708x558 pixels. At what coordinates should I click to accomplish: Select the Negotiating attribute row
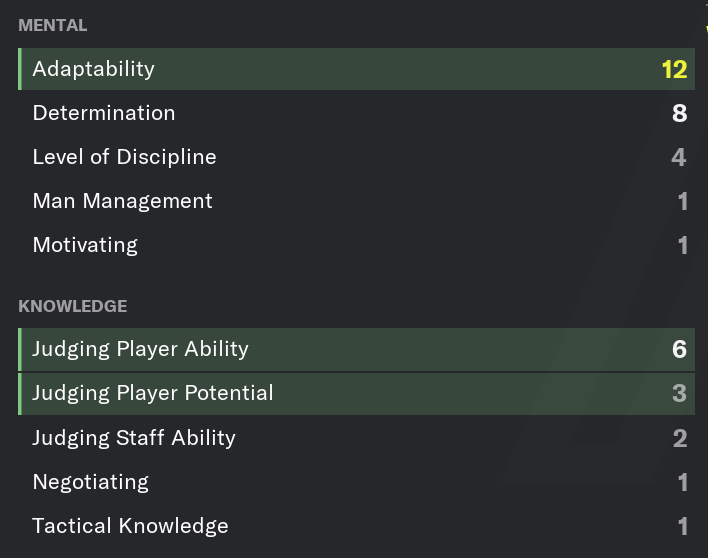(x=356, y=482)
